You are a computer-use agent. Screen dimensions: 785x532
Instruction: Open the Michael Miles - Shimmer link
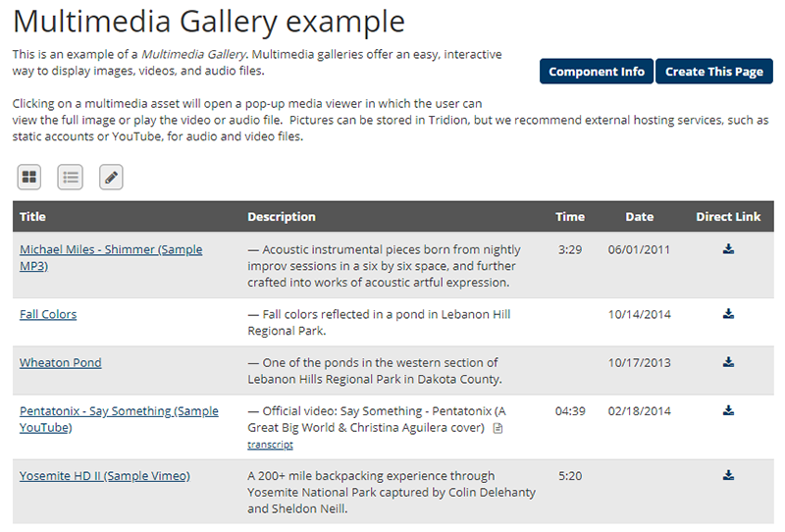point(110,249)
